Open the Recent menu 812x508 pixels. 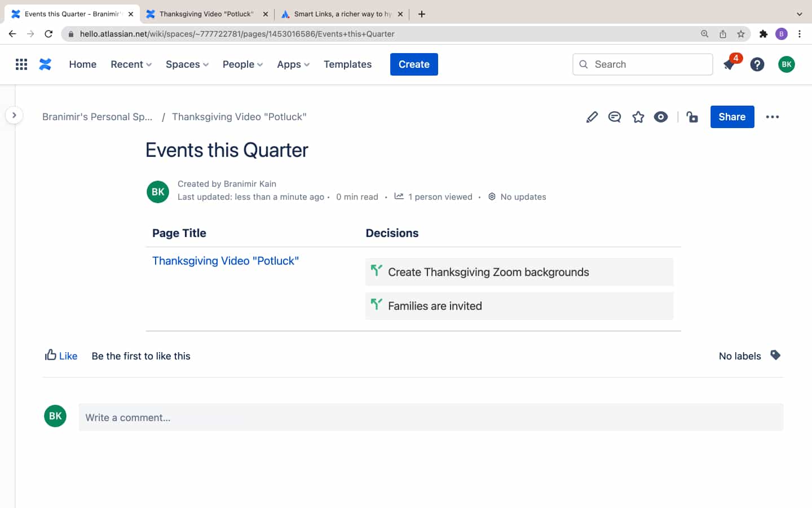tap(130, 64)
